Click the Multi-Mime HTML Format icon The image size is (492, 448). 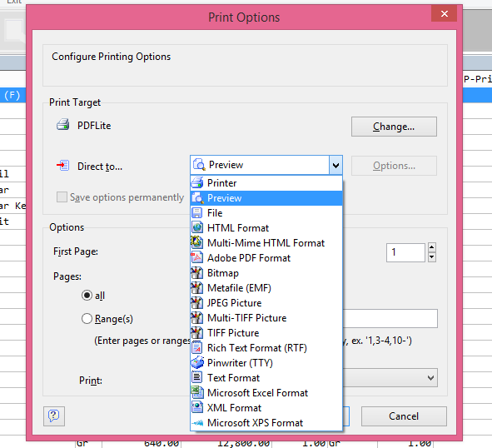[x=197, y=242]
